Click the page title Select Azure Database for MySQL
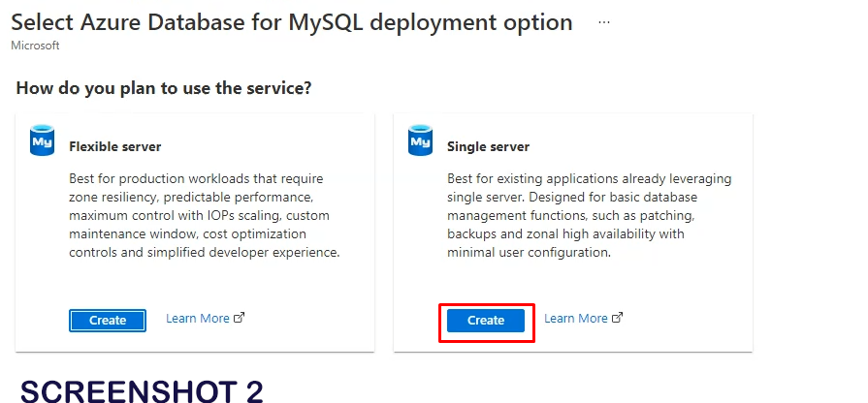This screenshot has width=868, height=403. (194, 22)
